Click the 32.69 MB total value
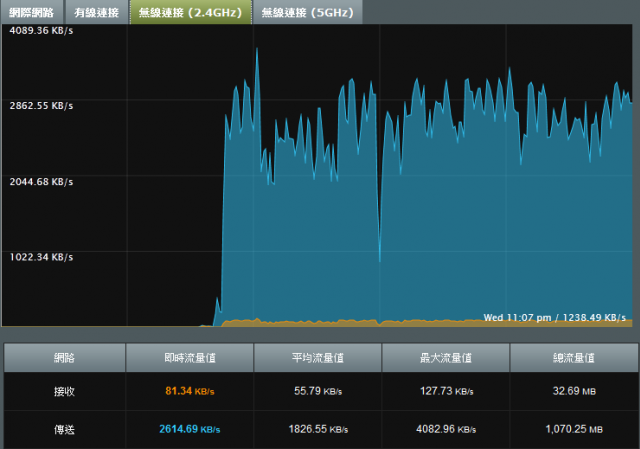Image resolution: width=640 pixels, height=449 pixels. tap(574, 391)
